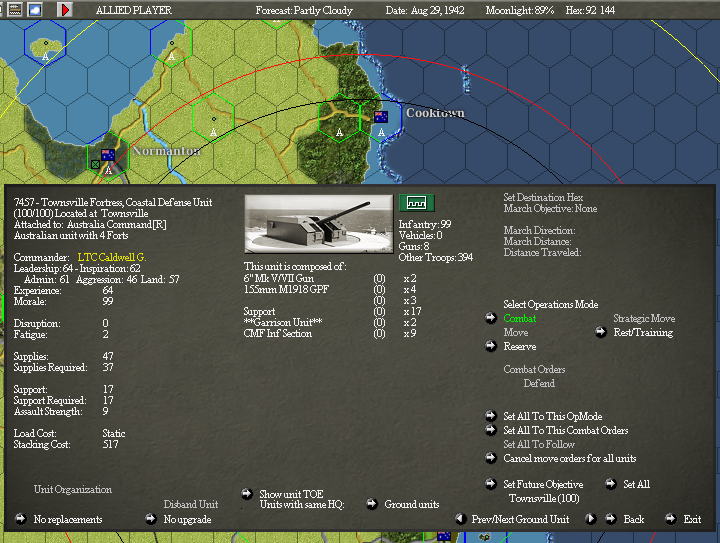Image resolution: width=720 pixels, height=543 pixels.
Task: Click the Back label
Action: click(x=634, y=519)
